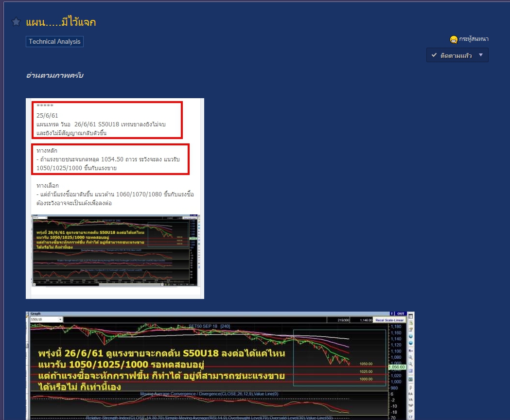Click the post title แผน.....มีไว้แจก

61,22
